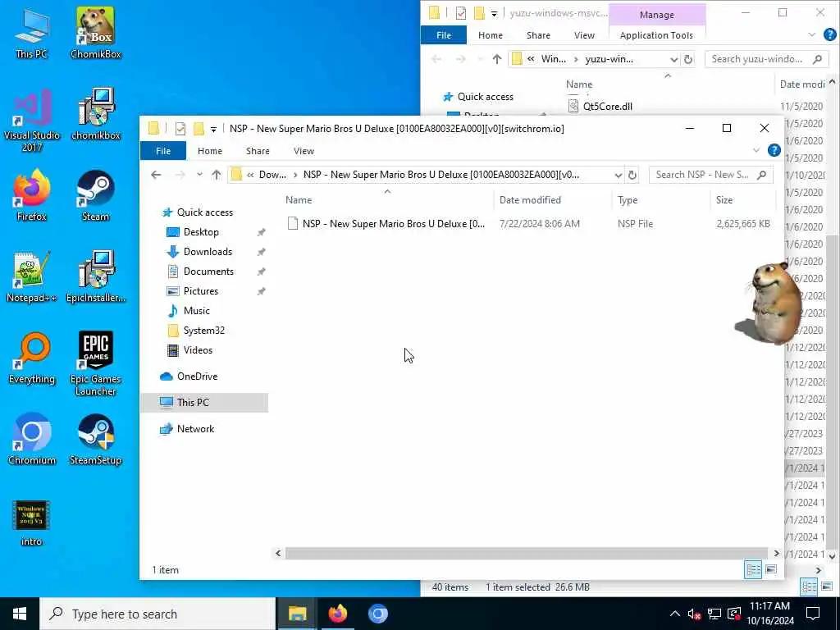Open quick access toolbar dropdown in NSP window

point(213,129)
